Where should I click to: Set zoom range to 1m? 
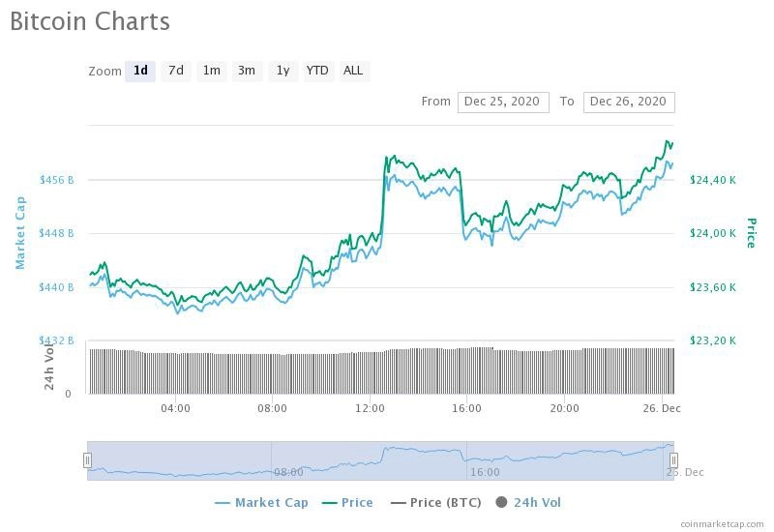pyautogui.click(x=211, y=71)
